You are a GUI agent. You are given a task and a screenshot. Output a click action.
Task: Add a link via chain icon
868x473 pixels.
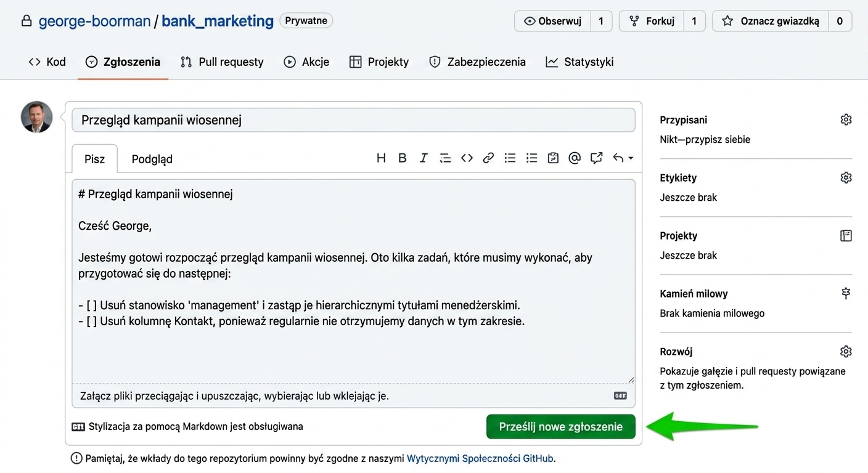488,158
